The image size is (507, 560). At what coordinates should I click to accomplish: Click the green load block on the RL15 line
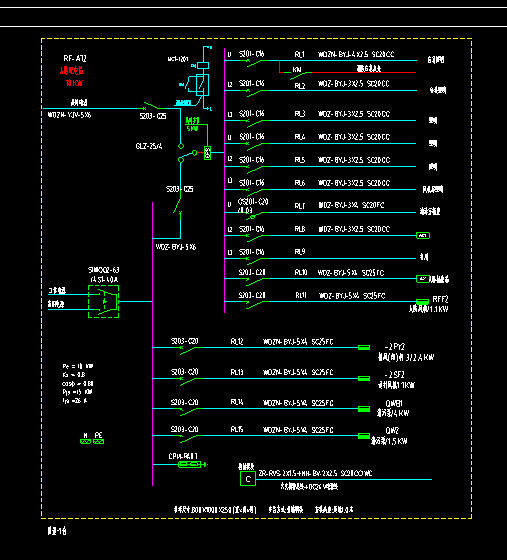(364, 436)
